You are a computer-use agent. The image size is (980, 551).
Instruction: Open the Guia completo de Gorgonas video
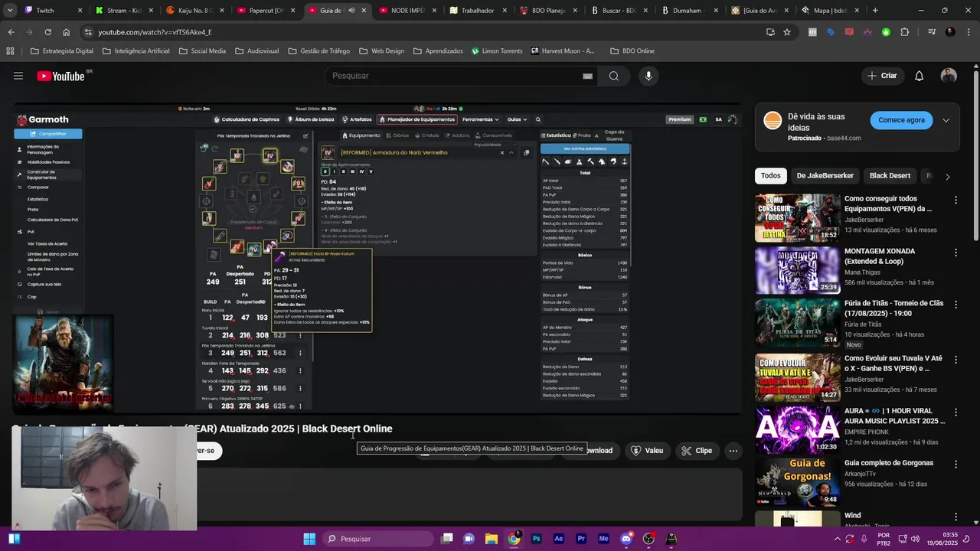[889, 463]
